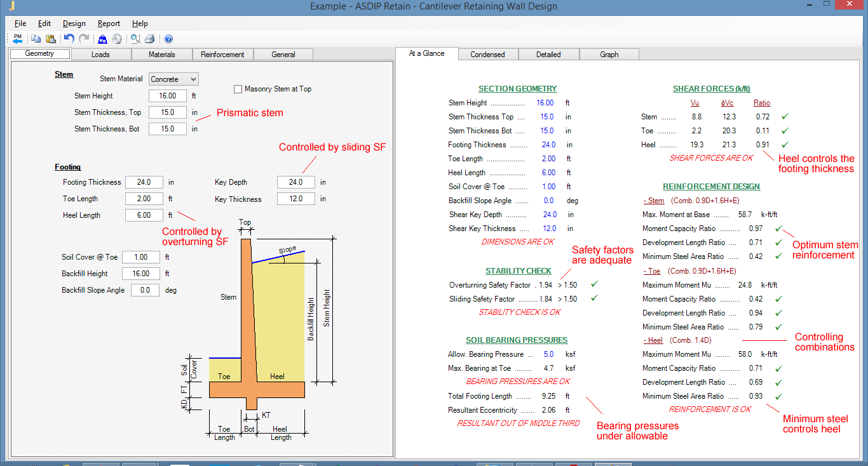Click the Stem Thickness, Top input field

click(168, 112)
